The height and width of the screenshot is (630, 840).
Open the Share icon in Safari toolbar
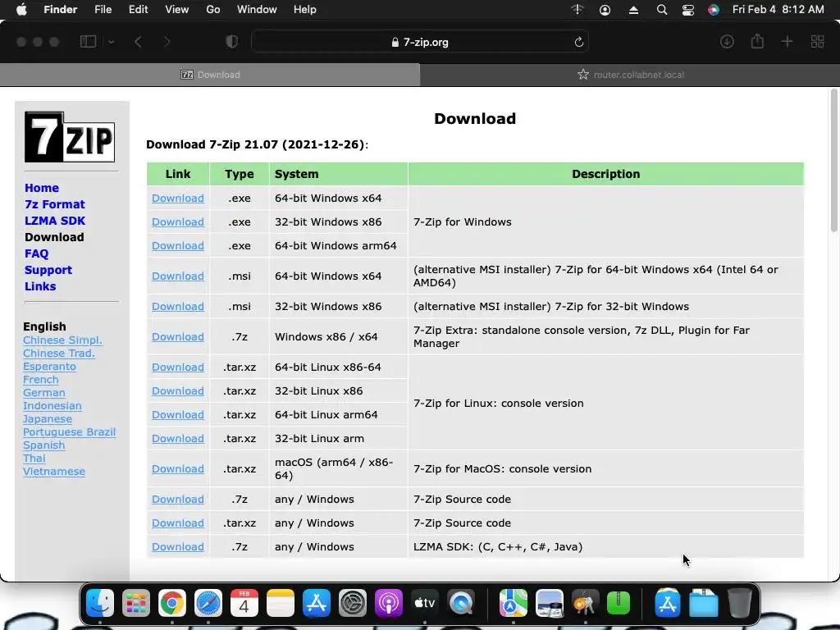click(x=757, y=41)
